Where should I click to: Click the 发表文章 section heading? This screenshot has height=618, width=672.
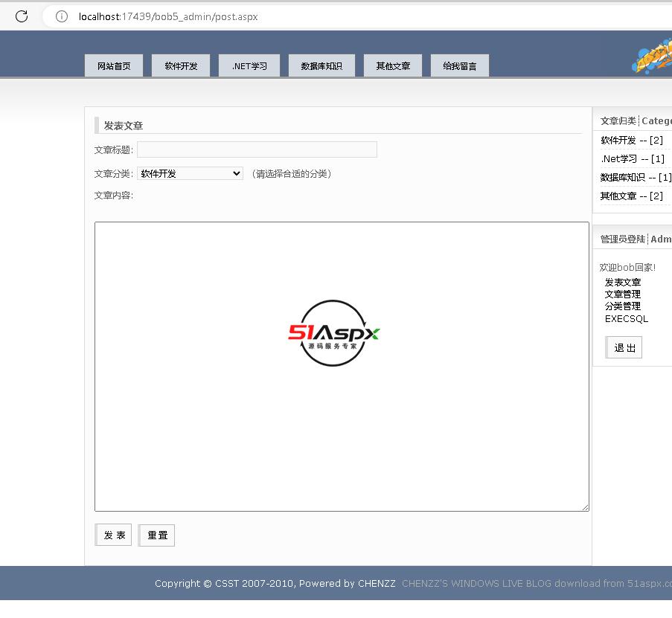[x=124, y=126]
